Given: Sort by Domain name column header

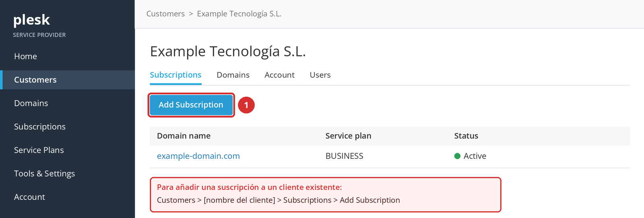Looking at the screenshot, I should point(184,136).
